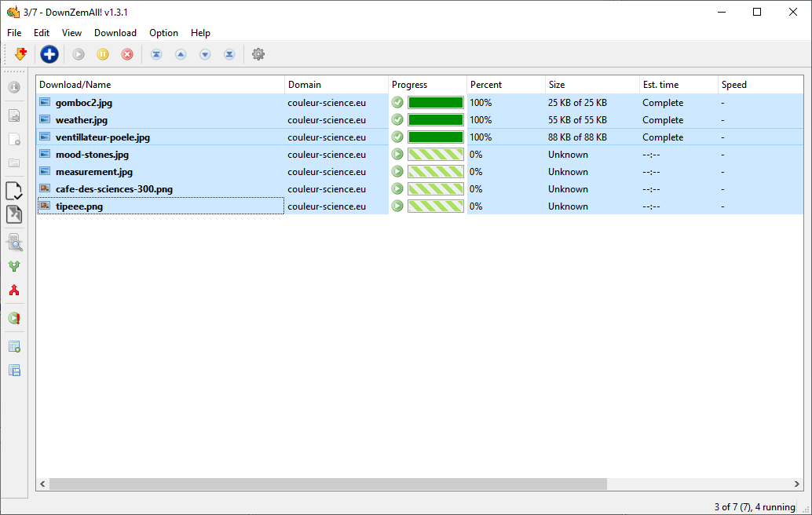Click the grey resume play toolbar icon
812x515 pixels.
pyautogui.click(x=79, y=54)
